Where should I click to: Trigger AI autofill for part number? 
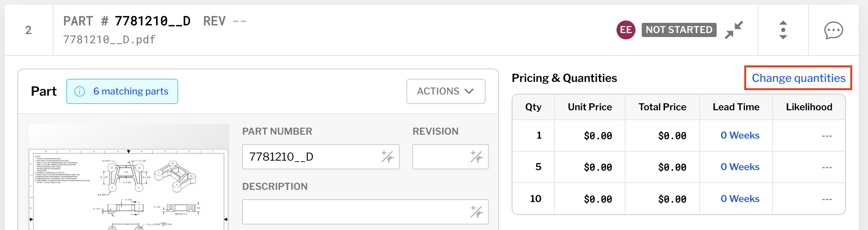tap(387, 156)
